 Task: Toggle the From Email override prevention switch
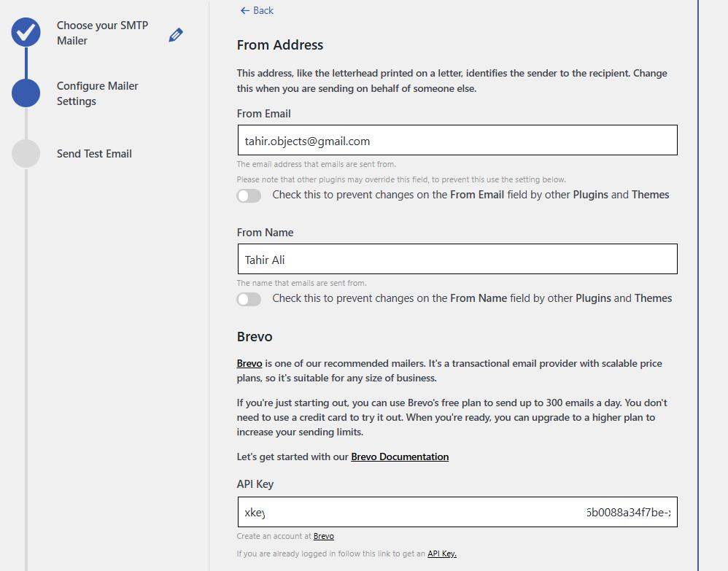[x=249, y=195]
